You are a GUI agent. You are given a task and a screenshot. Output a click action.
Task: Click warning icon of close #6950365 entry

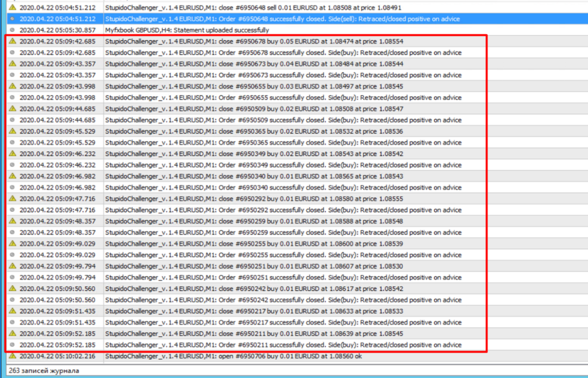coord(13,131)
